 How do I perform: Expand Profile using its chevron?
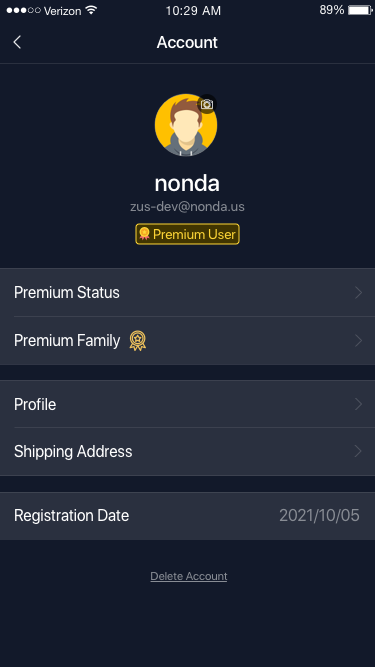[358, 404]
